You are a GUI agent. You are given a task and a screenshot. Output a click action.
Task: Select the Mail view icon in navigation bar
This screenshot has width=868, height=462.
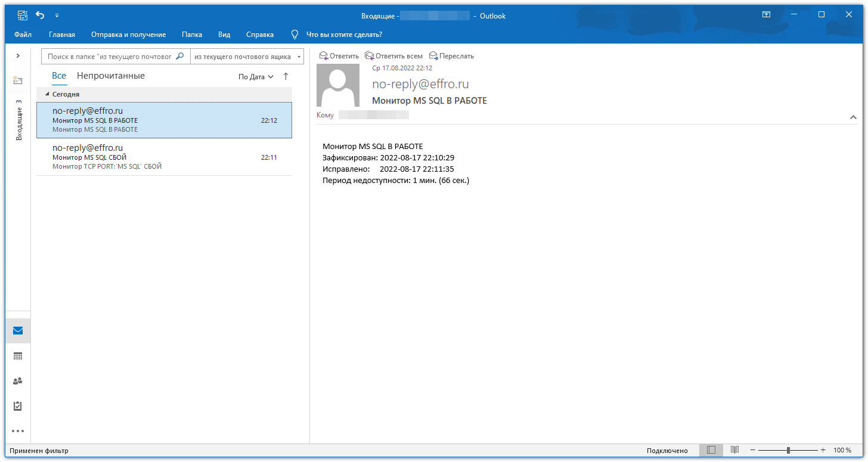click(x=17, y=331)
